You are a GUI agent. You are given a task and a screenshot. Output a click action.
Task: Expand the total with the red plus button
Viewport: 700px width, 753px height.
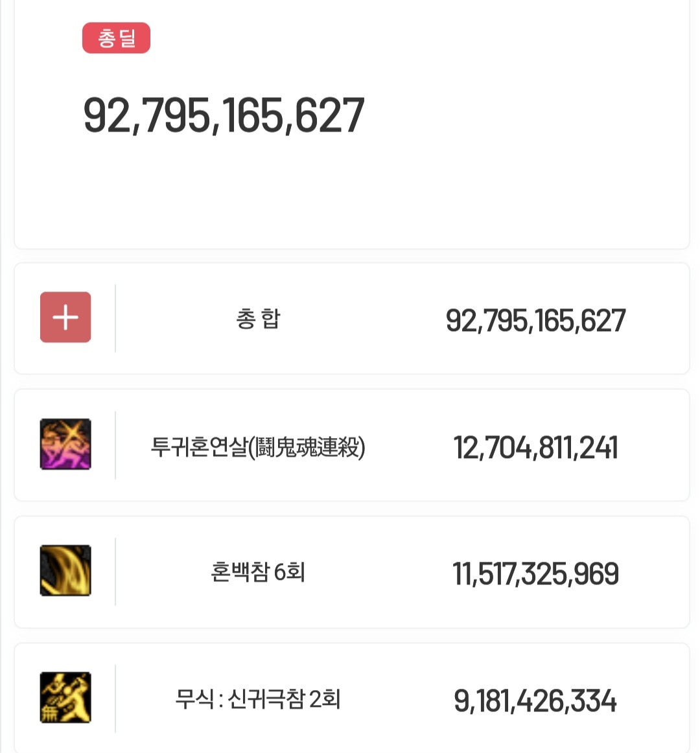[x=65, y=317]
